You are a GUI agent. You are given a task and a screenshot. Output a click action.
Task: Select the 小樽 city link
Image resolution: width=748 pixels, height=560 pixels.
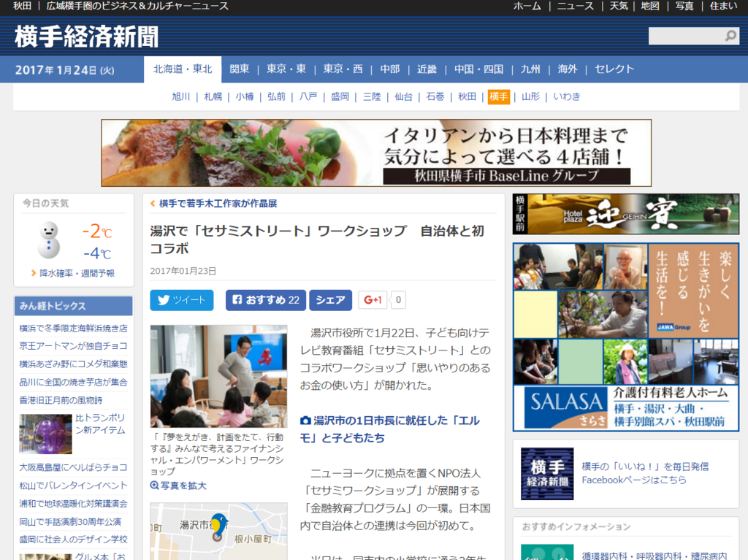245,97
